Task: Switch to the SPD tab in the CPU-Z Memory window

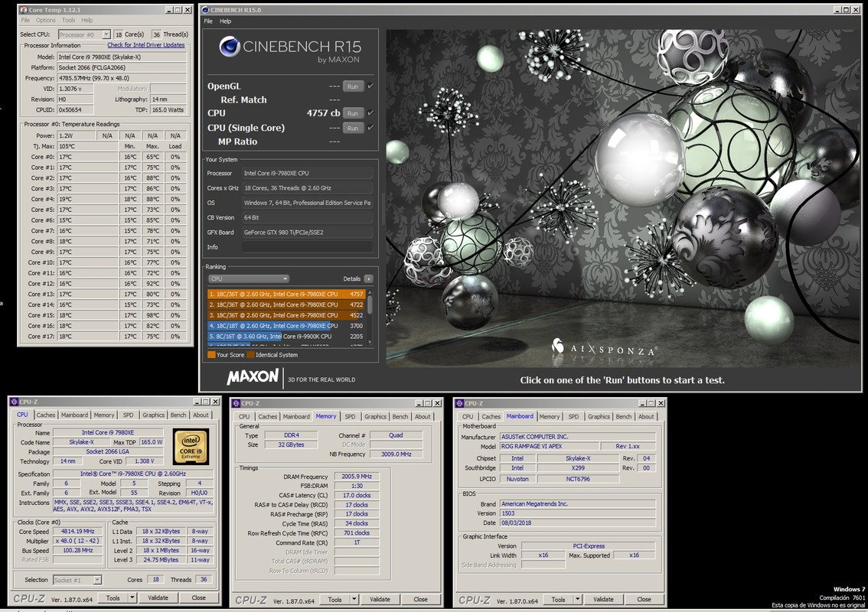Action: point(350,417)
